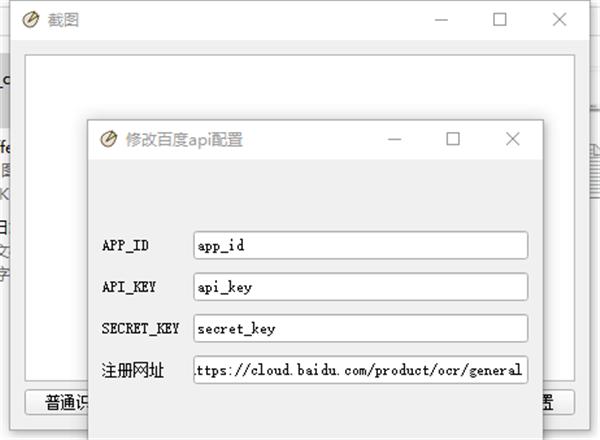Screen dimensions: 600x440
Task: Click the SECRET_KEY input field
Action: point(360,328)
